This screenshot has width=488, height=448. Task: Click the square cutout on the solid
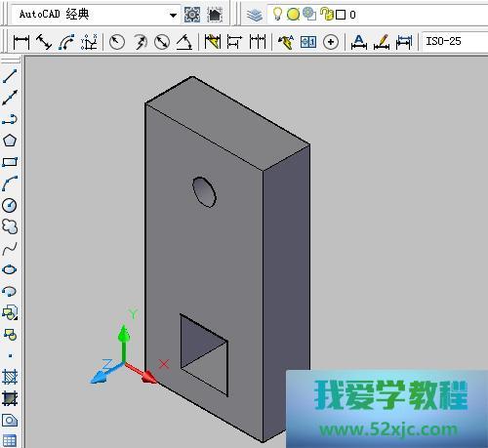[204, 355]
